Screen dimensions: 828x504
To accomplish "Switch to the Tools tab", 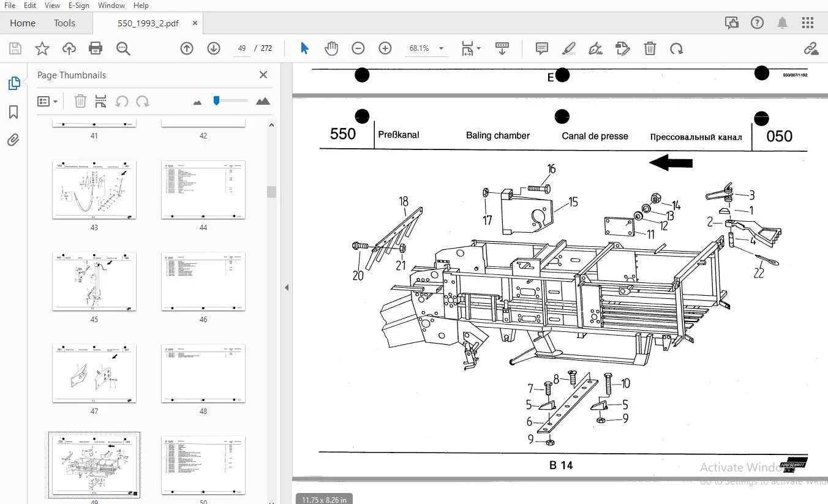I will point(64,23).
